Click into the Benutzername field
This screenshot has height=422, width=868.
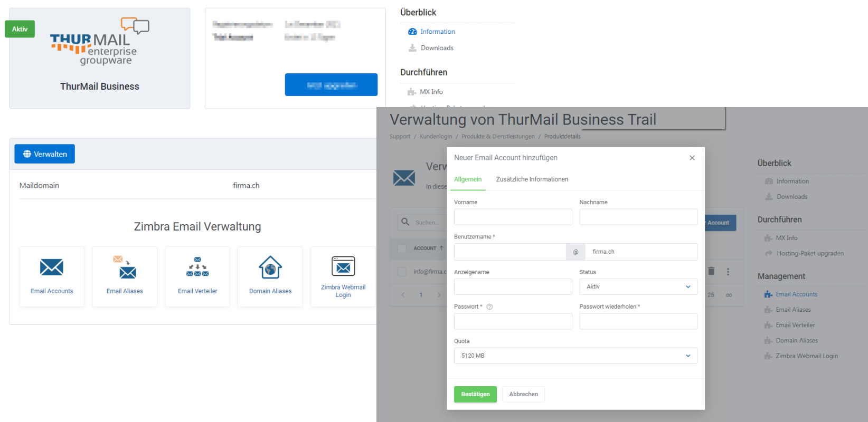point(510,252)
